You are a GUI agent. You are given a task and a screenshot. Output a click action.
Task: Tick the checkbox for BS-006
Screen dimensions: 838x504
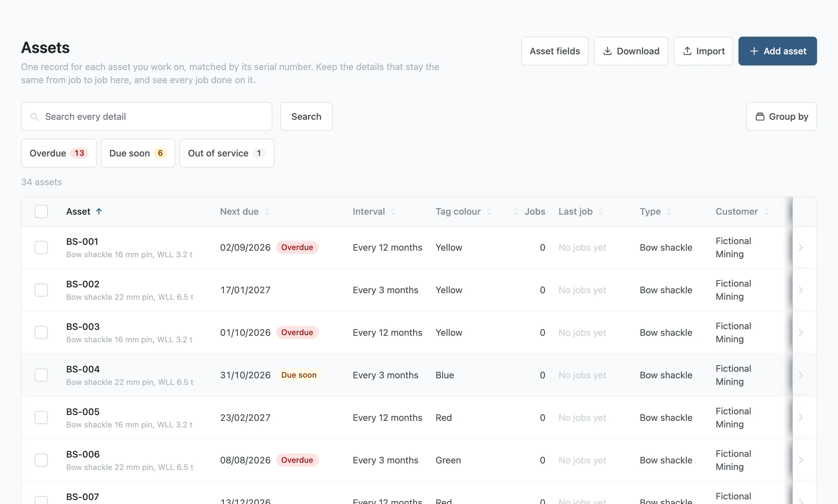(x=41, y=460)
